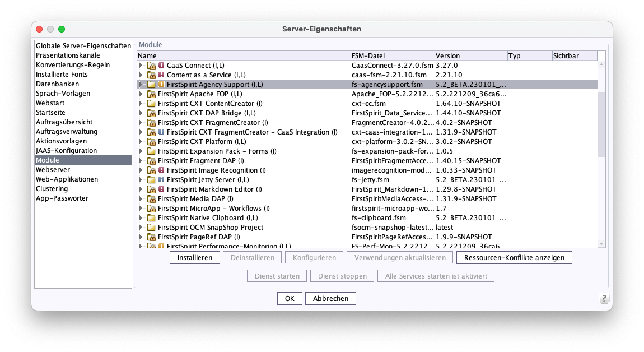Screen dimensions: 644x352
Task: Click blue info icon of FirstSpirit Jetty Server
Action: (x=161, y=179)
